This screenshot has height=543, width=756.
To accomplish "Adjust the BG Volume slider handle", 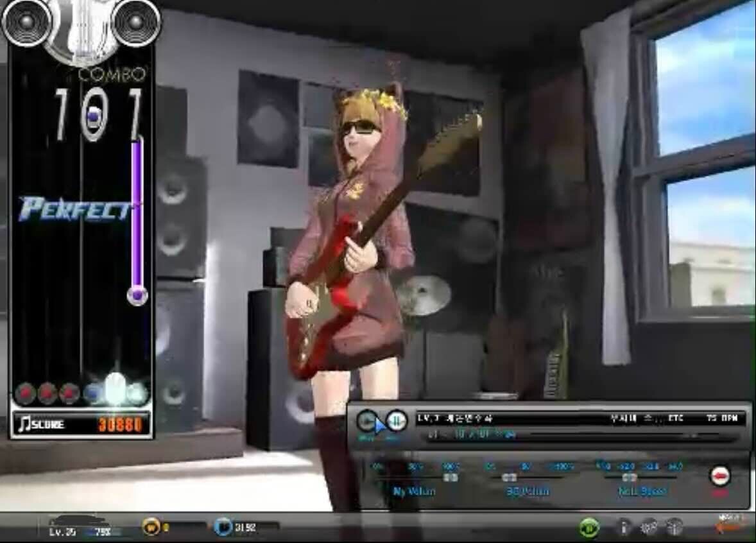I will click(510, 478).
